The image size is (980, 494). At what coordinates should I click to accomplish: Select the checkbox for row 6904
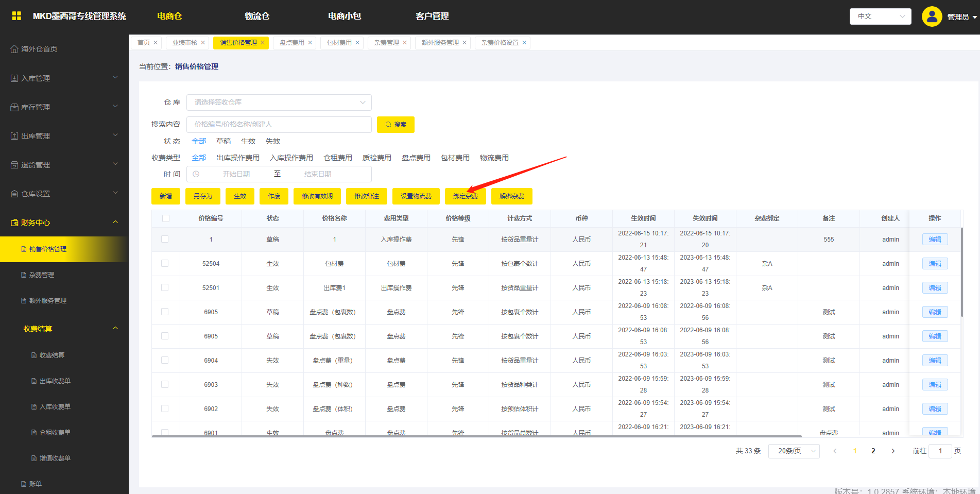(165, 360)
